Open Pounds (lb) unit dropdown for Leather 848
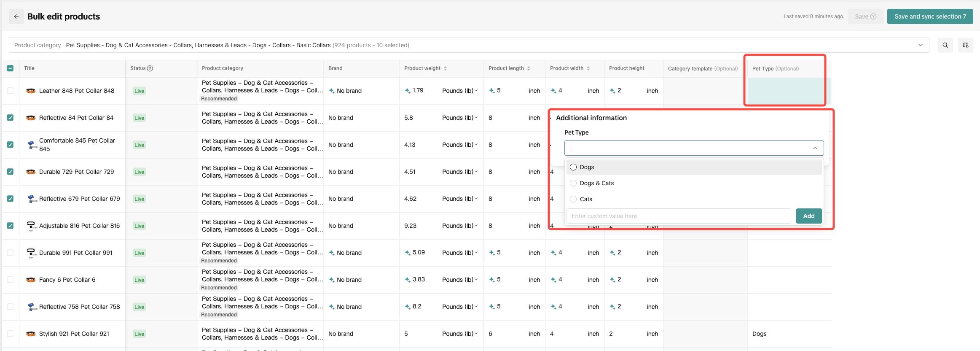The width and height of the screenshot is (980, 351). (460, 91)
